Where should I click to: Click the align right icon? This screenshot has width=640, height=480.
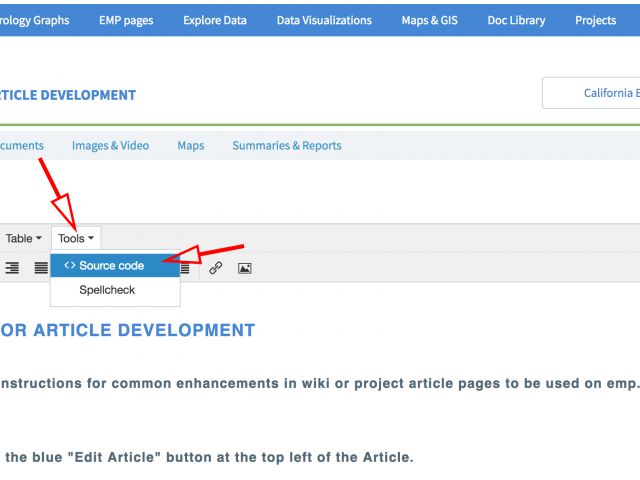coord(12,268)
